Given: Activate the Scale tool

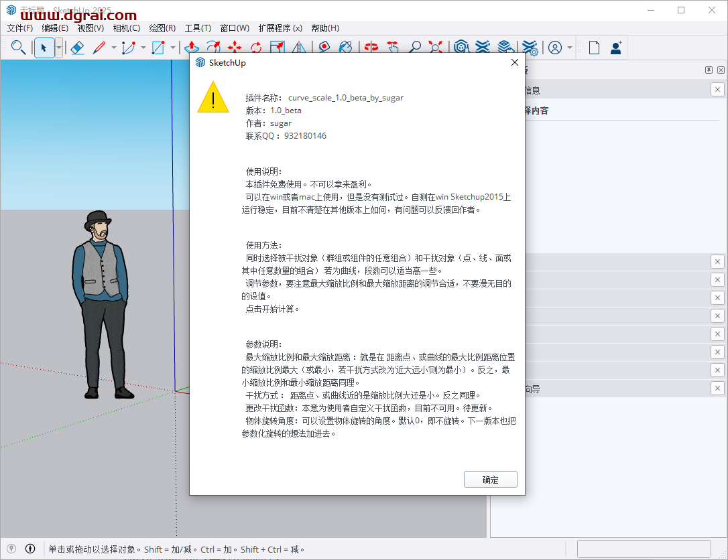Looking at the screenshot, I should click(277, 47).
